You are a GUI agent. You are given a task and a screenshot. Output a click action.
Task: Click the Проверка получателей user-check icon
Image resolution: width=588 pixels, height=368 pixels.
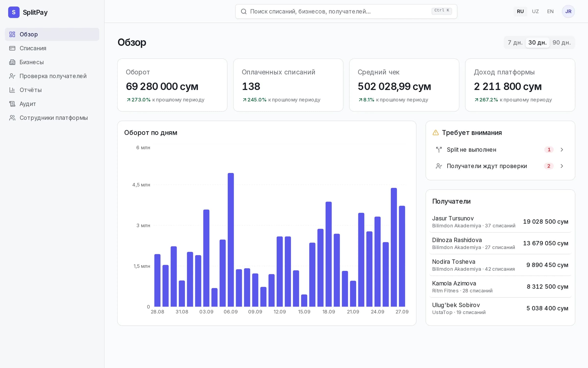(x=12, y=76)
